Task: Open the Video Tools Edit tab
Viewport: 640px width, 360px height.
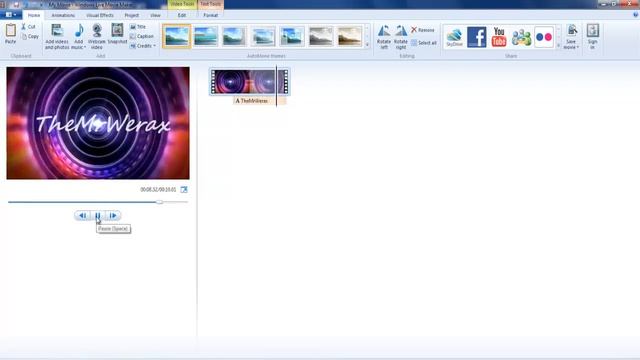Action: pos(182,15)
